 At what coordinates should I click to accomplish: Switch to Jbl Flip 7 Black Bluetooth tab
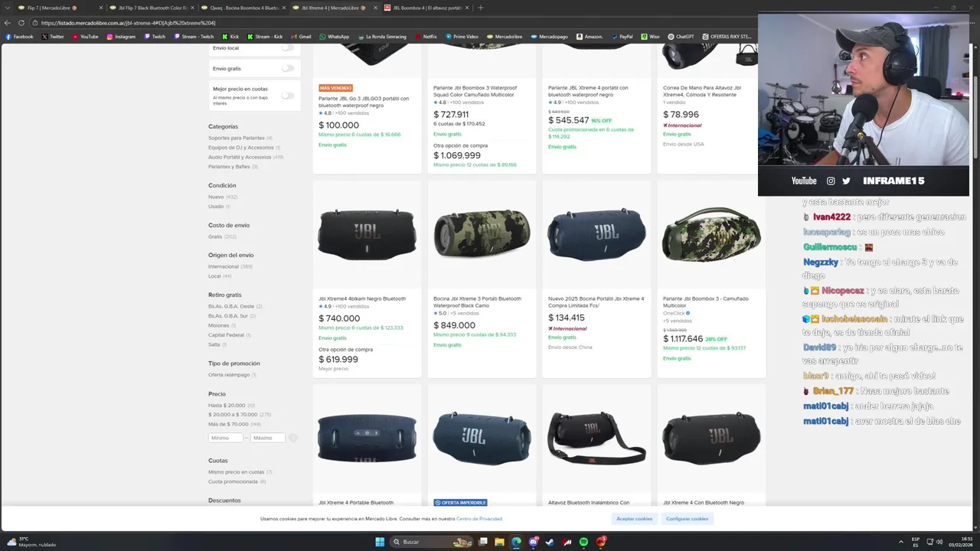coord(152,8)
